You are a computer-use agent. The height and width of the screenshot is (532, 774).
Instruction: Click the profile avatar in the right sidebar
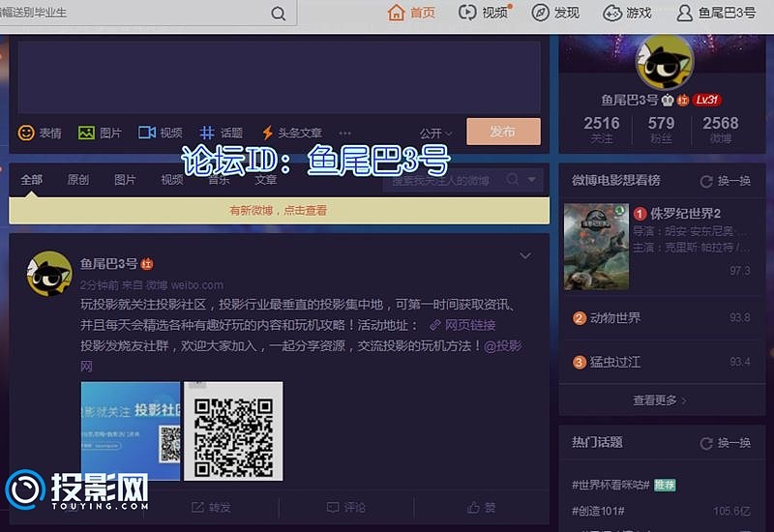tap(665, 62)
